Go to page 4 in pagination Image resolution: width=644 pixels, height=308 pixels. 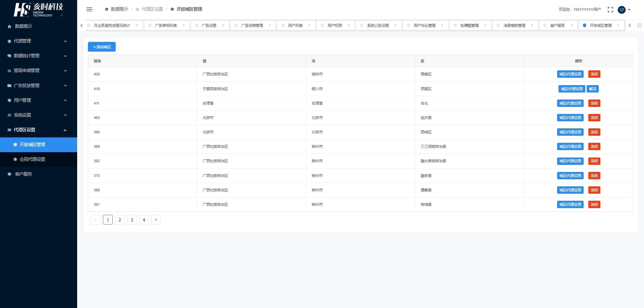pyautogui.click(x=144, y=220)
